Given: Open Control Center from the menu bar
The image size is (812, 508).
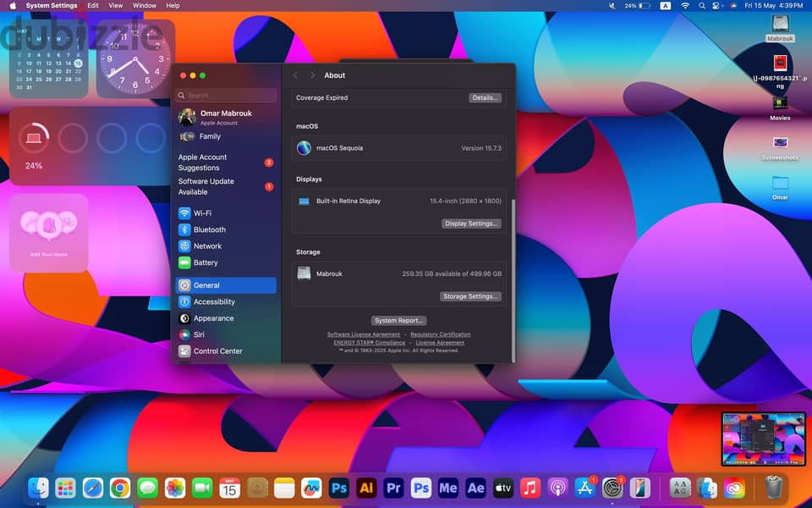Looking at the screenshot, I should (717, 6).
